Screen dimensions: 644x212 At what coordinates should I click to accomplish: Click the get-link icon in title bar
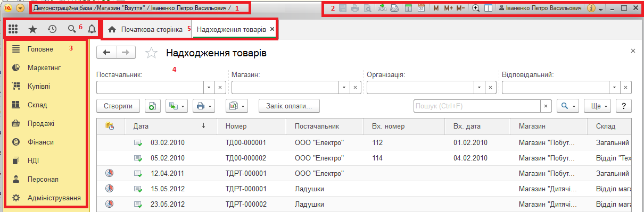(382, 9)
